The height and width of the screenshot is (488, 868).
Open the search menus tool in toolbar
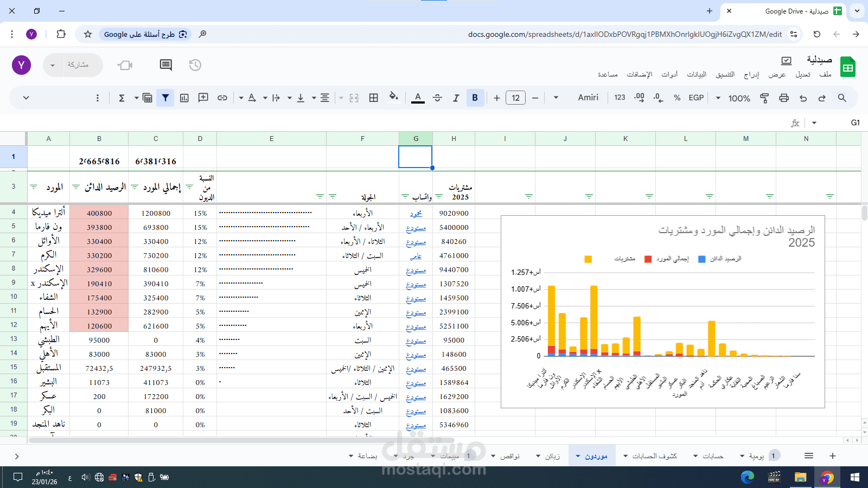click(842, 98)
